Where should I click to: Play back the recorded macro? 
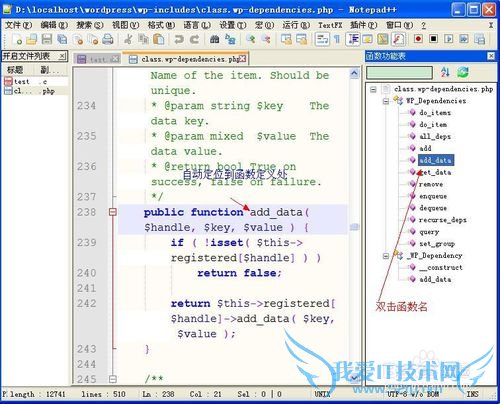pyautogui.click(x=449, y=39)
